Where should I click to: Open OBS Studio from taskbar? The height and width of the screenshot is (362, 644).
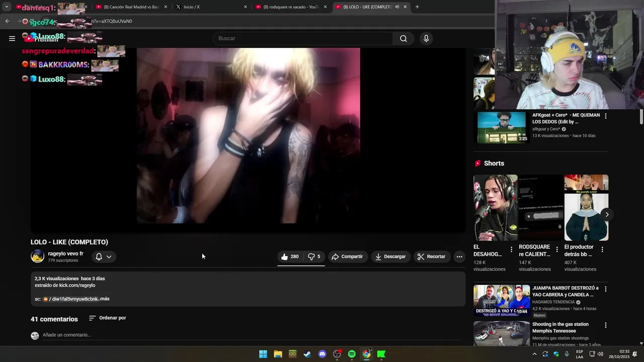pyautogui.click(x=337, y=354)
